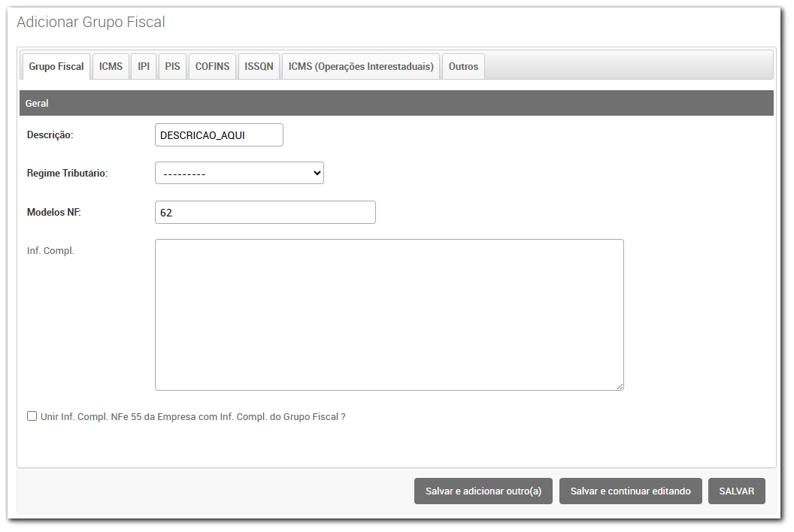Switch to the ICMS tab

tap(111, 66)
